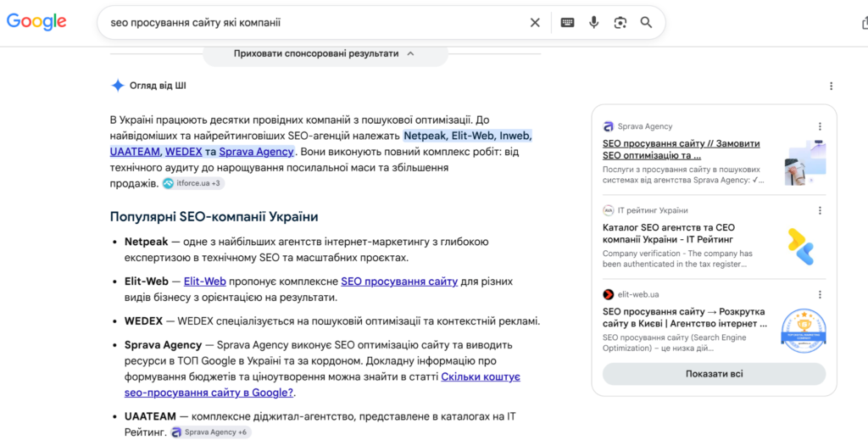Click the elit-web trophy badge thumbnail
The width and height of the screenshot is (868, 446).
coord(804,331)
